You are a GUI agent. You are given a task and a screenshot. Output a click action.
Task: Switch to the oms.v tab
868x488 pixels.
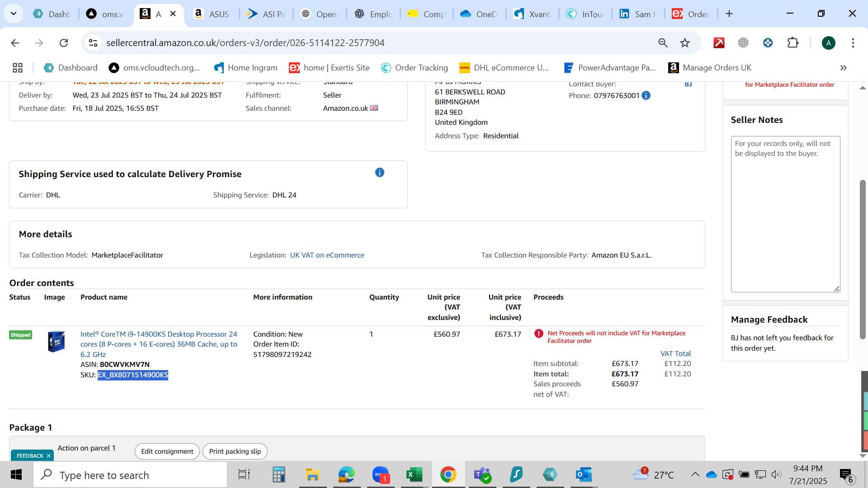(x=105, y=14)
